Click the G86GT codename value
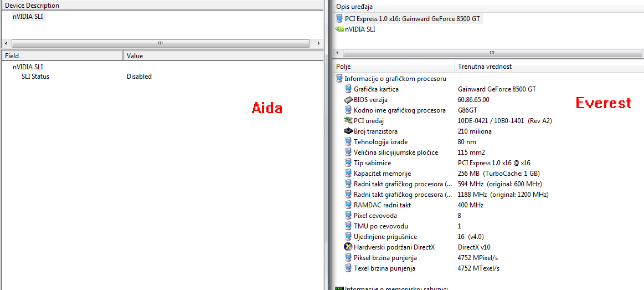Viewport: 644px width, 290px height. [467, 110]
